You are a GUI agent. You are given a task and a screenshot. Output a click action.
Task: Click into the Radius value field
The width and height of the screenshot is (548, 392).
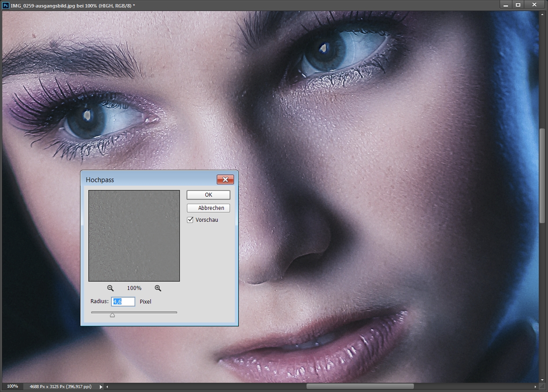[123, 301]
